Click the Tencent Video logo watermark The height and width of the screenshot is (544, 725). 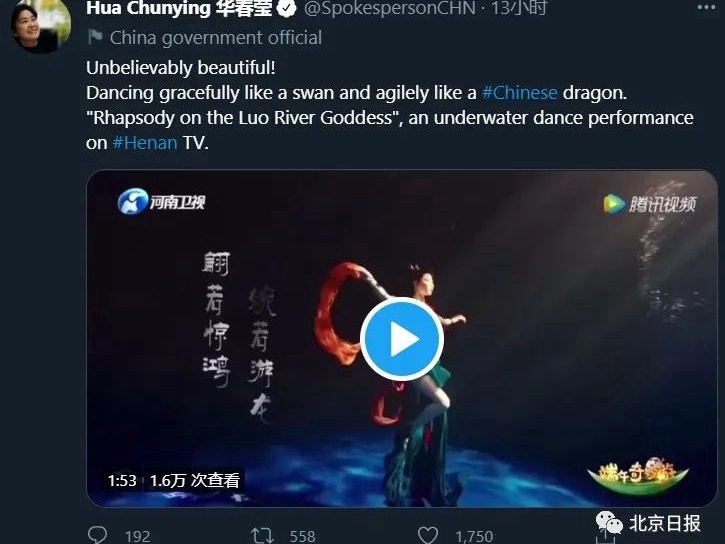point(649,203)
